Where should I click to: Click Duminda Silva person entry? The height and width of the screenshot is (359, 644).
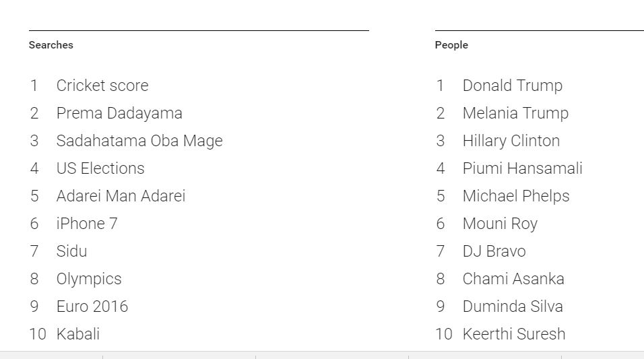(x=513, y=306)
